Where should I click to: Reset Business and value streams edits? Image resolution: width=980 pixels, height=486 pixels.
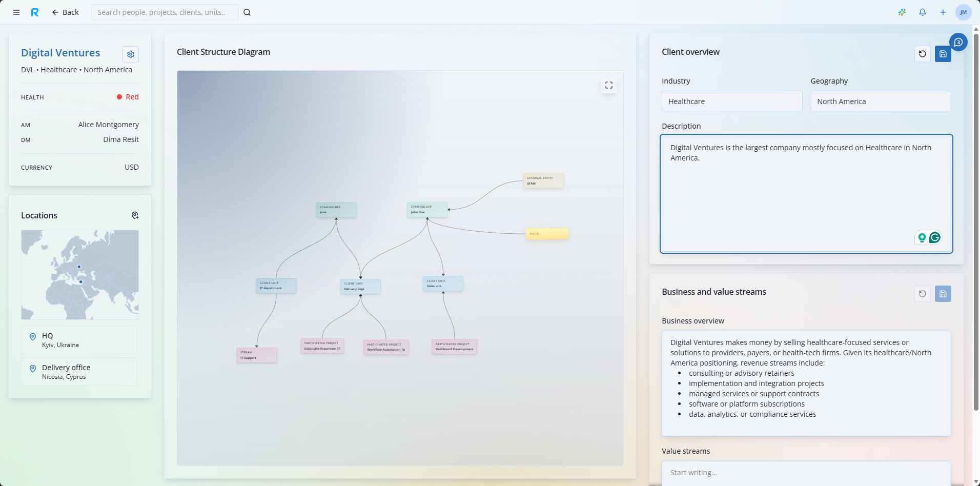click(x=923, y=294)
